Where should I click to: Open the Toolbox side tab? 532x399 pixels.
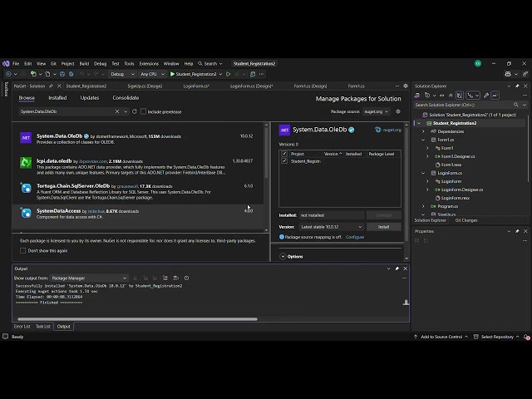(6, 89)
